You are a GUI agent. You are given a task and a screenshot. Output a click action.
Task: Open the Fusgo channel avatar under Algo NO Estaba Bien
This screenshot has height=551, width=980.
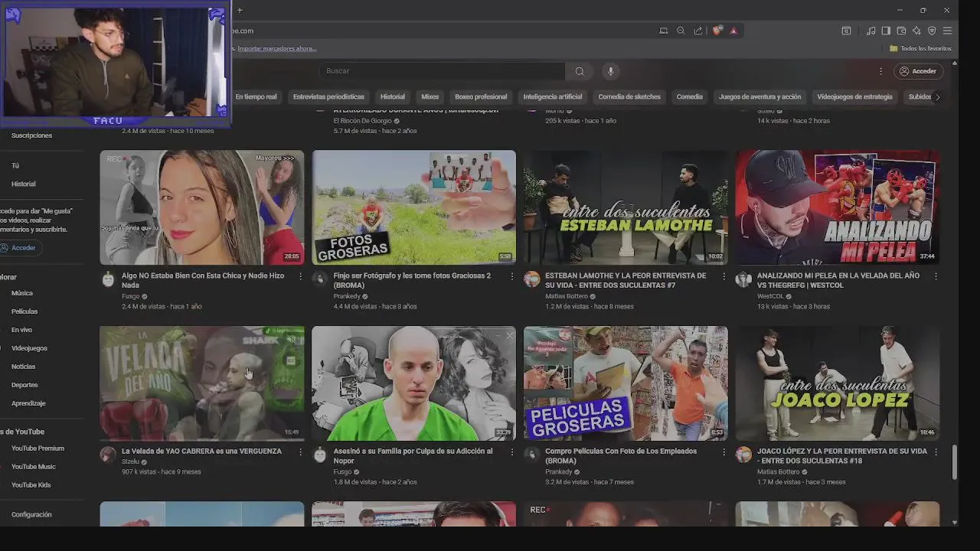[108, 279]
